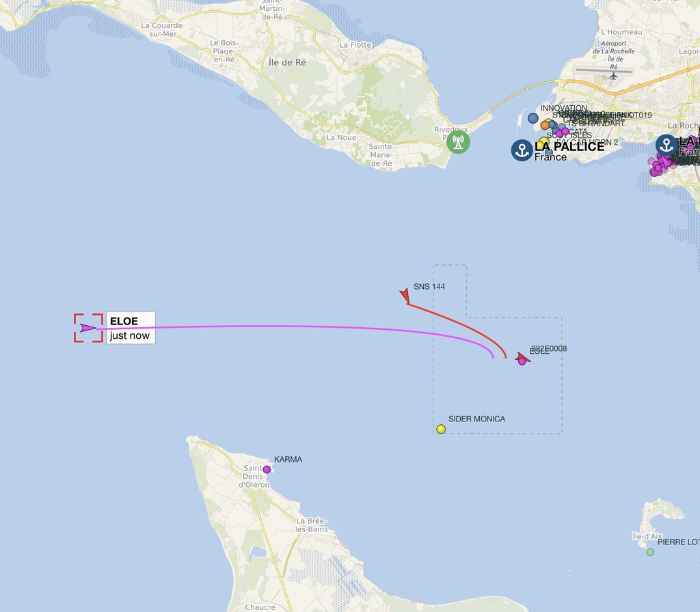Click the LA PALLICE port anchor icon
The width and height of the screenshot is (700, 612).
(522, 150)
